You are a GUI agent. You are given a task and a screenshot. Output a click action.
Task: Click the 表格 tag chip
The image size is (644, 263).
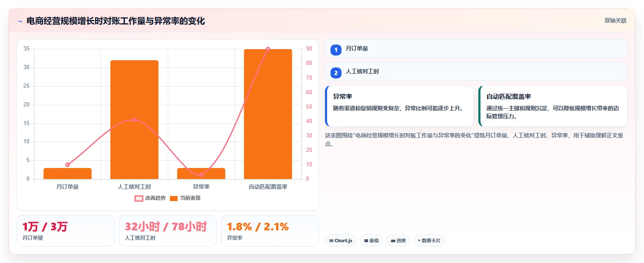tap(371, 241)
